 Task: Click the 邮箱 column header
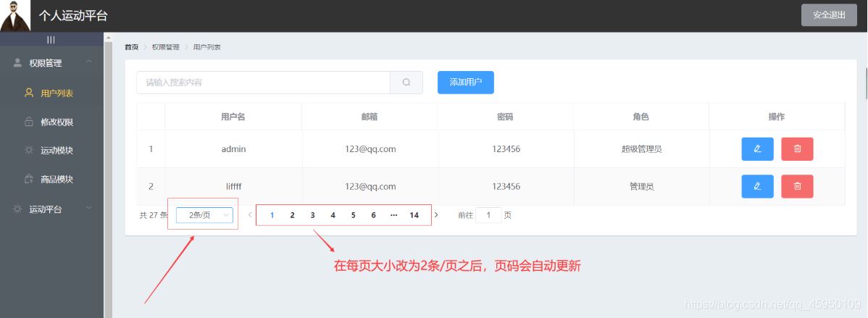(x=370, y=117)
